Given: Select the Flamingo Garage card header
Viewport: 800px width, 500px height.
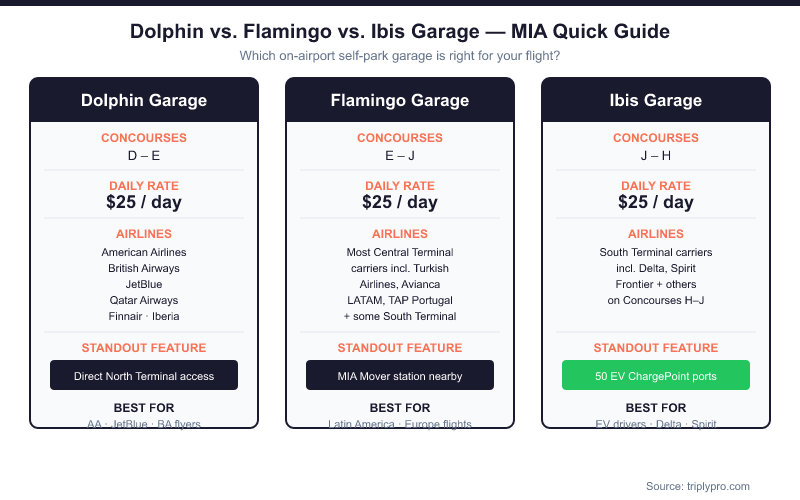Looking at the screenshot, I should point(400,100).
